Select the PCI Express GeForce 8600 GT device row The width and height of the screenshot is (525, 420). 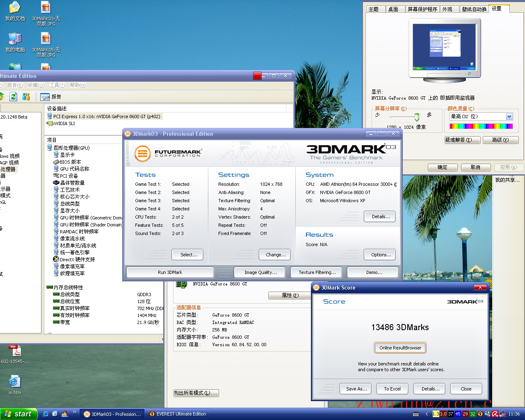coord(107,116)
